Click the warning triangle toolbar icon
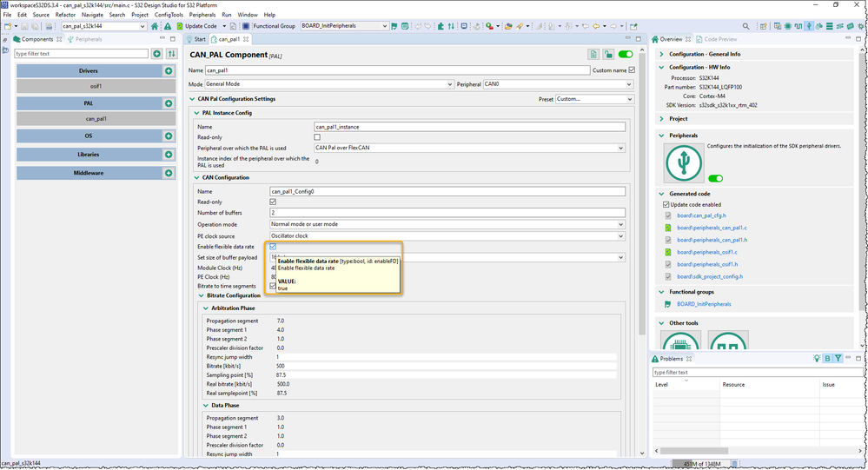 click(x=167, y=26)
